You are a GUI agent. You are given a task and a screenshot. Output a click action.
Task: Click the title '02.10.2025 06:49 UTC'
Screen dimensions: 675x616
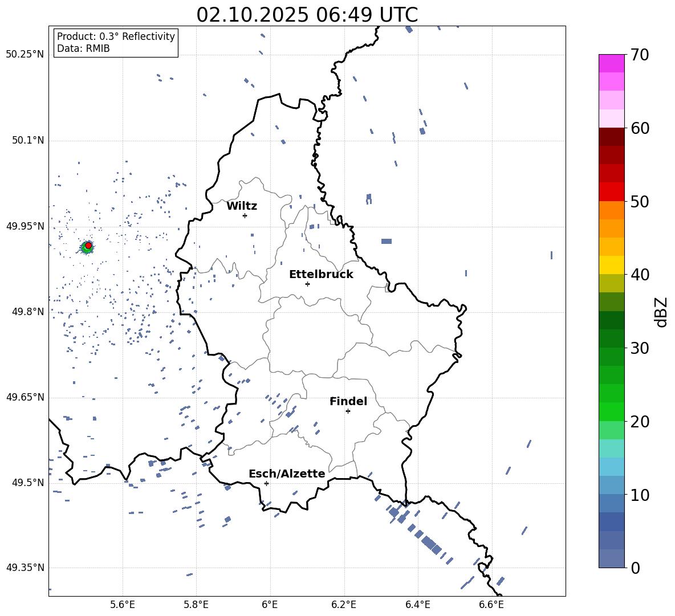point(307,15)
